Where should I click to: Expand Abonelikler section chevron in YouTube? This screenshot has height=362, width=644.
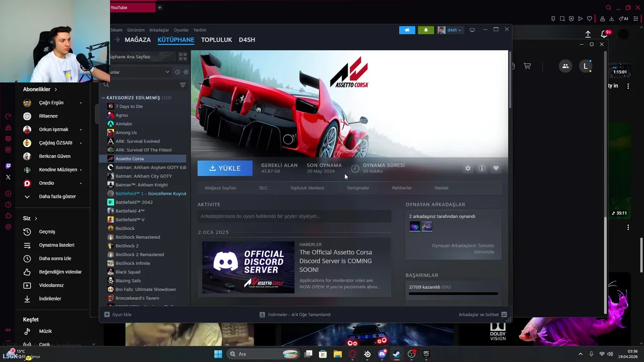tap(56, 89)
